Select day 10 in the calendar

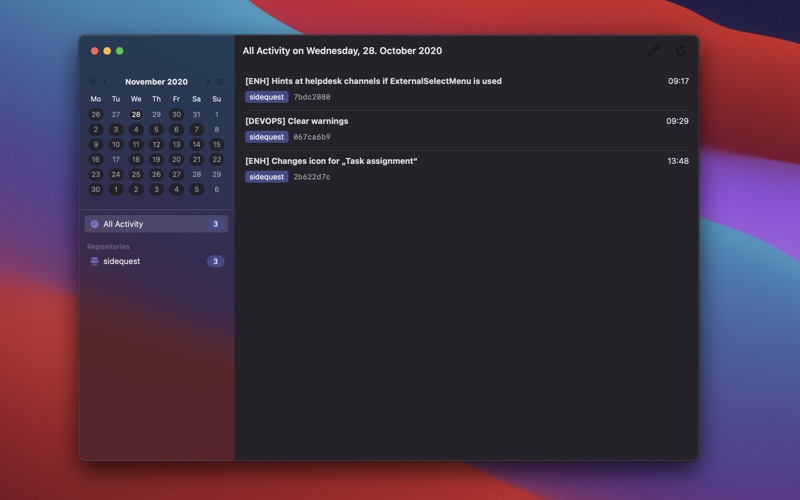coord(116,144)
